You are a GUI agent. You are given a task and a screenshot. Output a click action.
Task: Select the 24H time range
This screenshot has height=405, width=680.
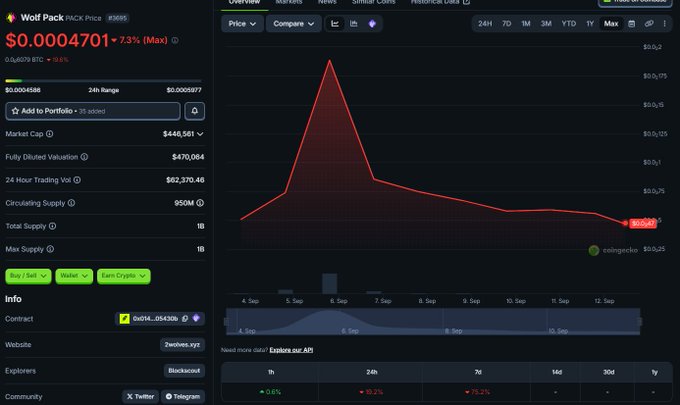[x=485, y=24]
